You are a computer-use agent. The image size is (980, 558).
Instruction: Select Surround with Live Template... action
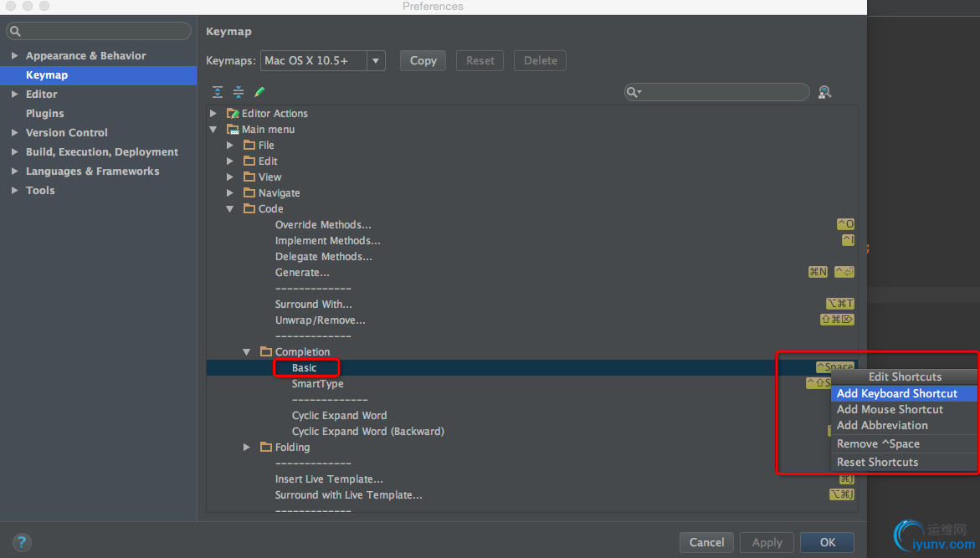click(x=349, y=495)
